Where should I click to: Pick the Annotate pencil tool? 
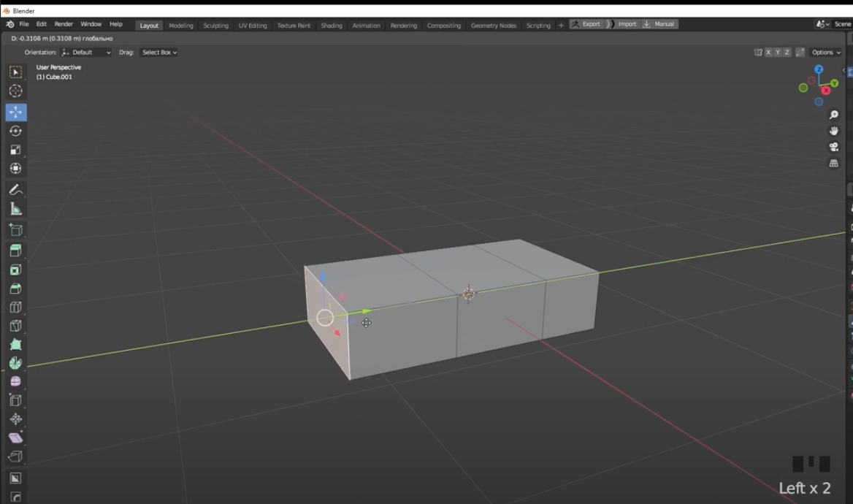15,190
